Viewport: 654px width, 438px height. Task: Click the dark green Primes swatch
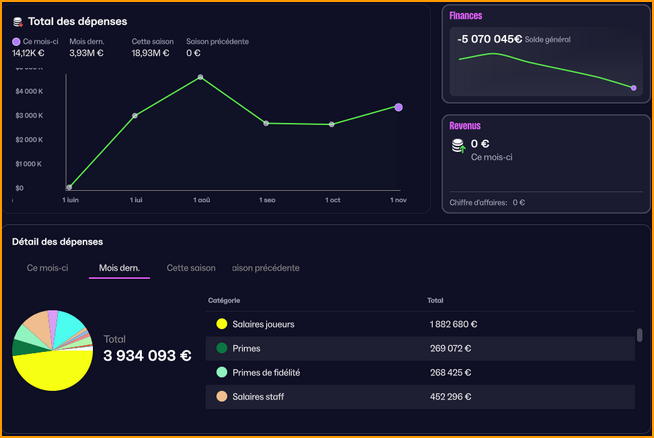coord(221,348)
